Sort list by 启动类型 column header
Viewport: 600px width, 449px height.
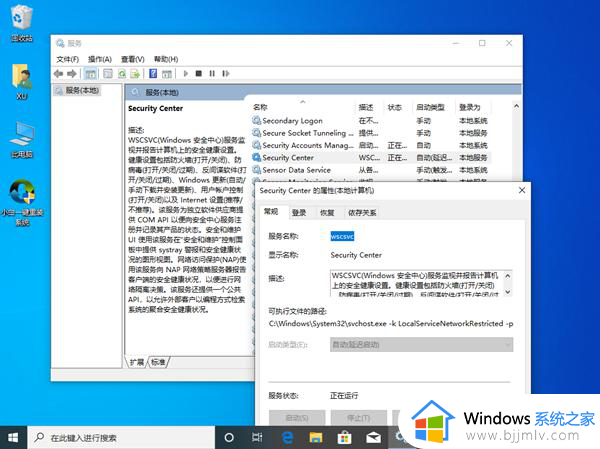pos(434,107)
